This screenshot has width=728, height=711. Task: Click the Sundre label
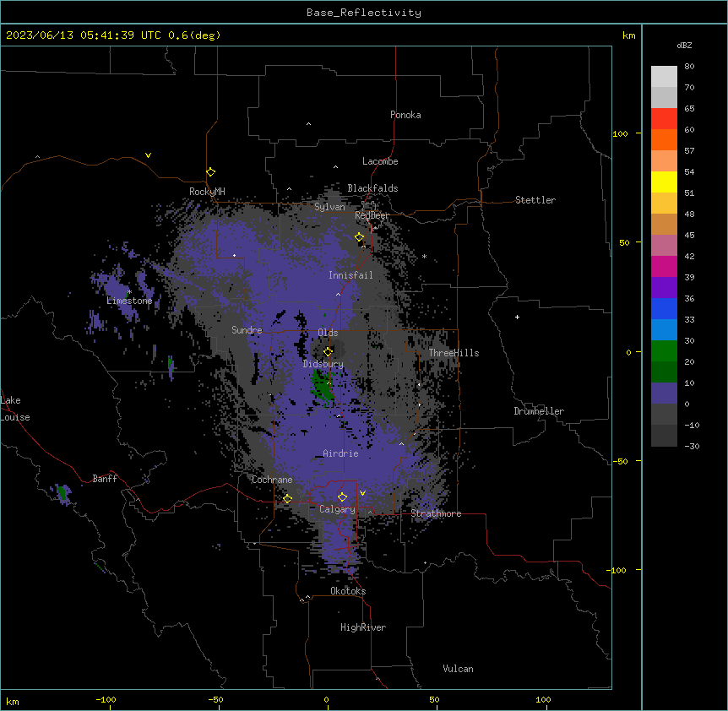pyautogui.click(x=247, y=330)
